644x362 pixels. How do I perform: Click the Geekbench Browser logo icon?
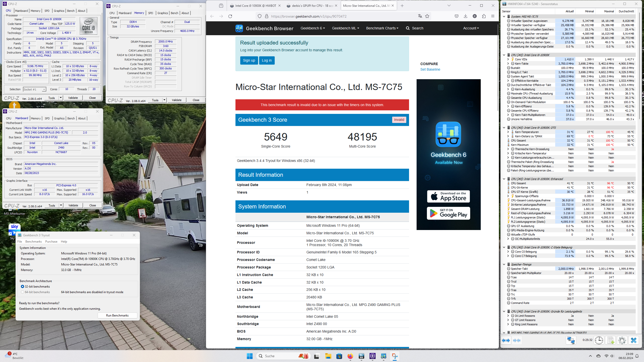[239, 28]
